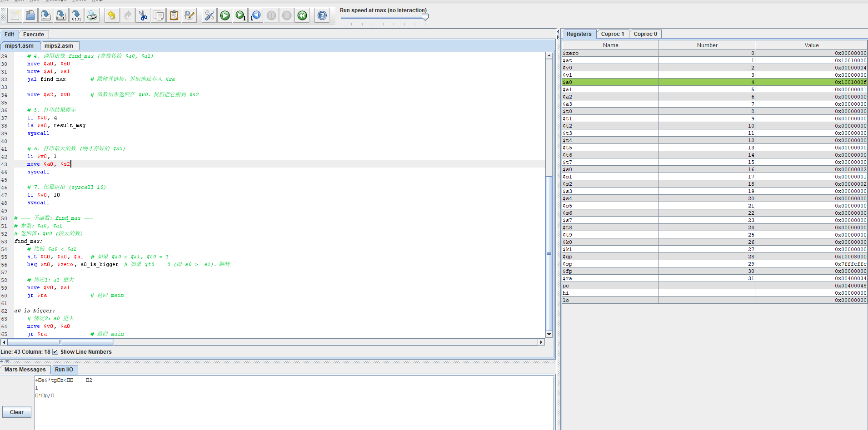Select the mips2.asm file tab
The width and height of the screenshot is (868, 430).
pos(59,46)
